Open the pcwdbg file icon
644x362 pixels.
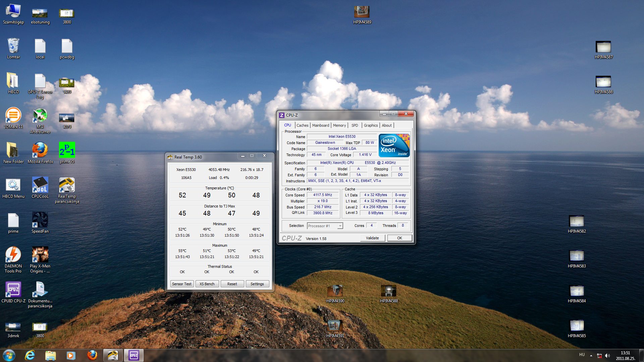(x=67, y=49)
